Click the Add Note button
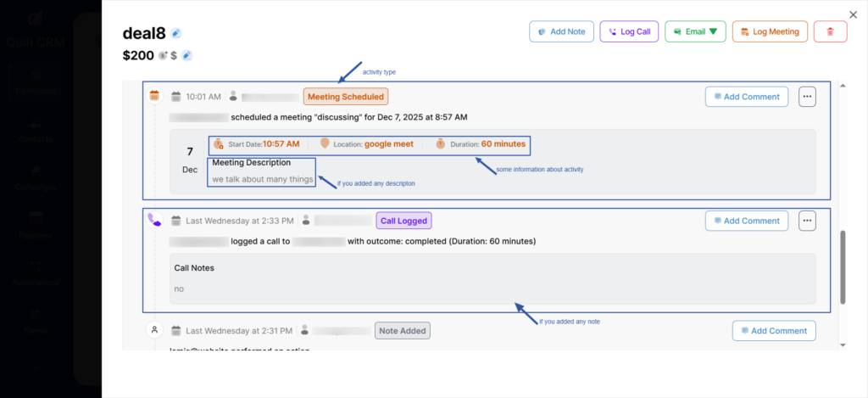The image size is (868, 398). pos(561,31)
